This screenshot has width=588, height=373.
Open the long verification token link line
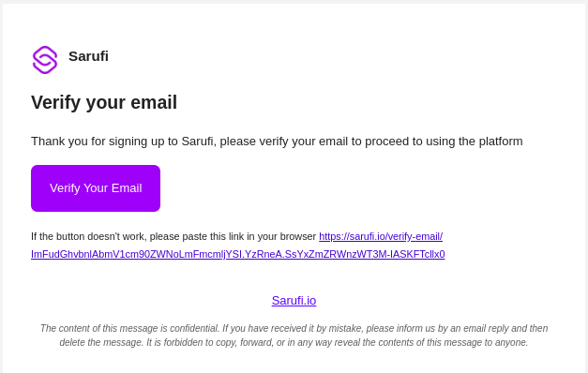(x=238, y=254)
